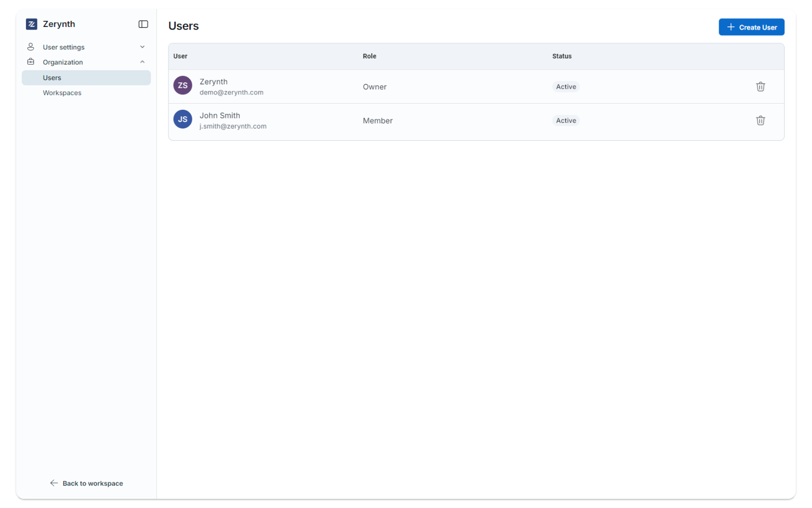Screen dimensions: 812x508
Task: Click the Zerynth logo icon
Action: [31, 24]
